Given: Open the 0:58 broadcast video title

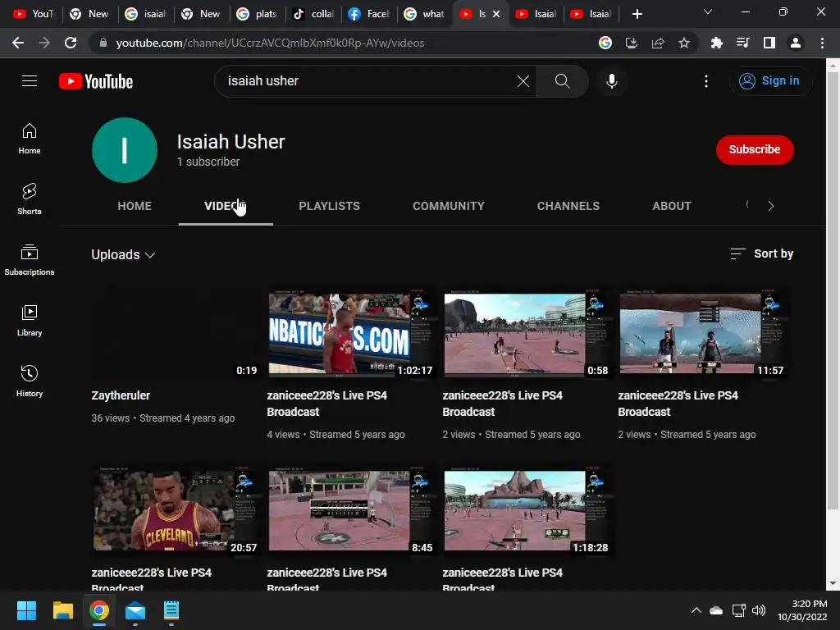Looking at the screenshot, I should [x=502, y=404].
